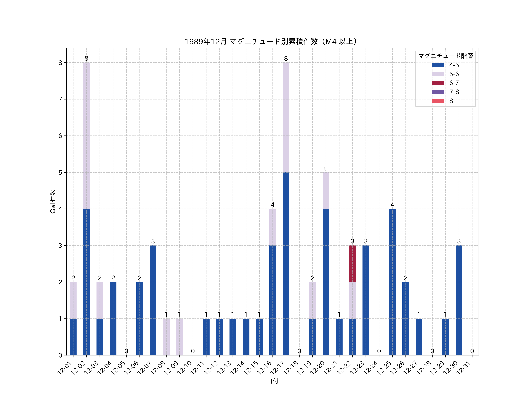Screen dimensions: 532x399
Task: Click the blue segment of the 12-17 bar
Action: (286, 264)
